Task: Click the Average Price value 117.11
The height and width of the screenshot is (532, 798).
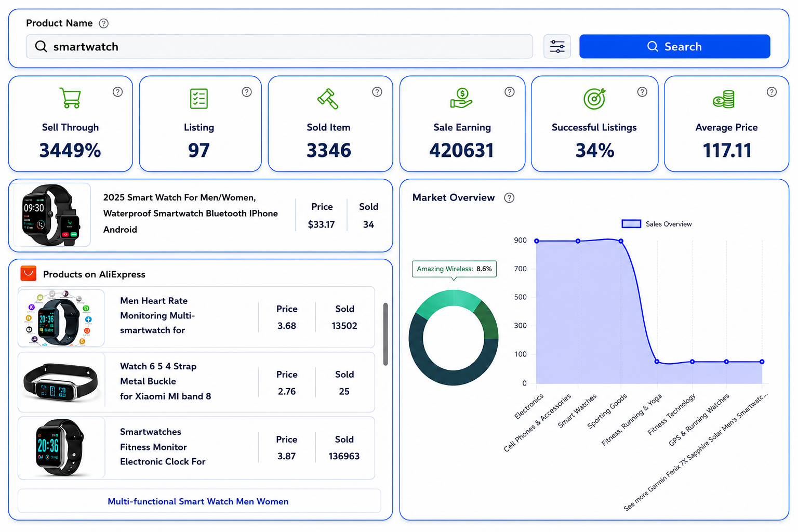Action: click(727, 151)
